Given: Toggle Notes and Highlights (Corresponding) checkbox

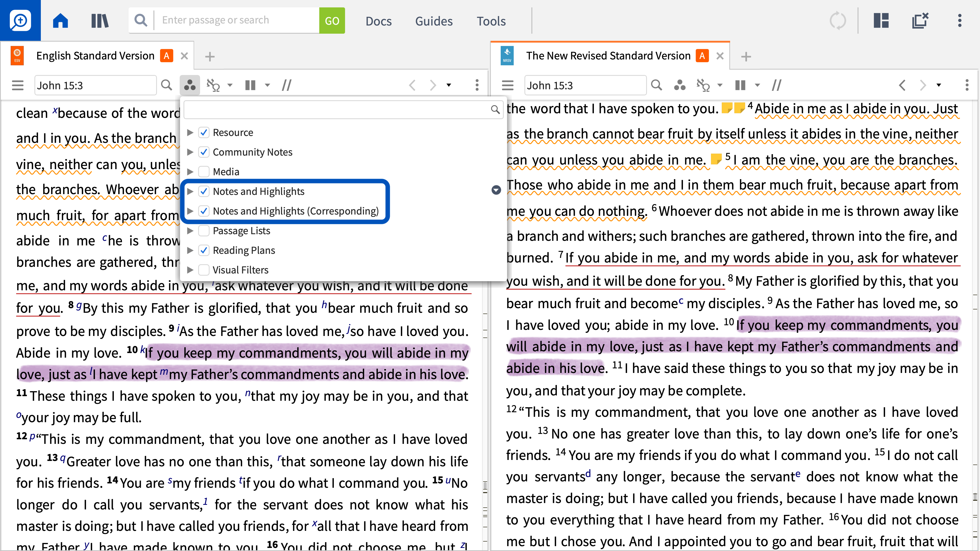Looking at the screenshot, I should pyautogui.click(x=204, y=211).
